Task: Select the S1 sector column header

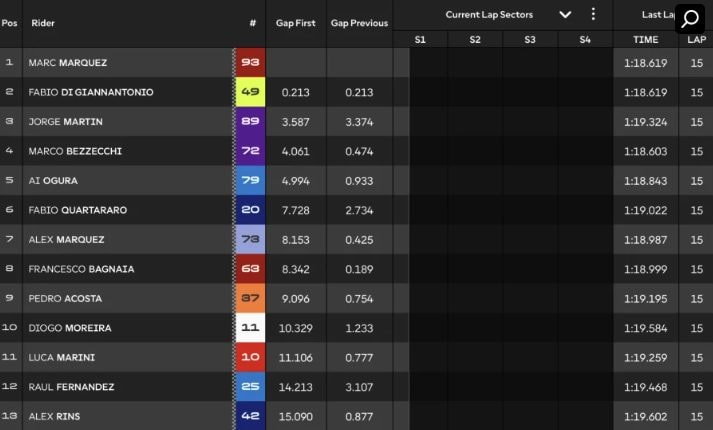Action: [x=420, y=39]
